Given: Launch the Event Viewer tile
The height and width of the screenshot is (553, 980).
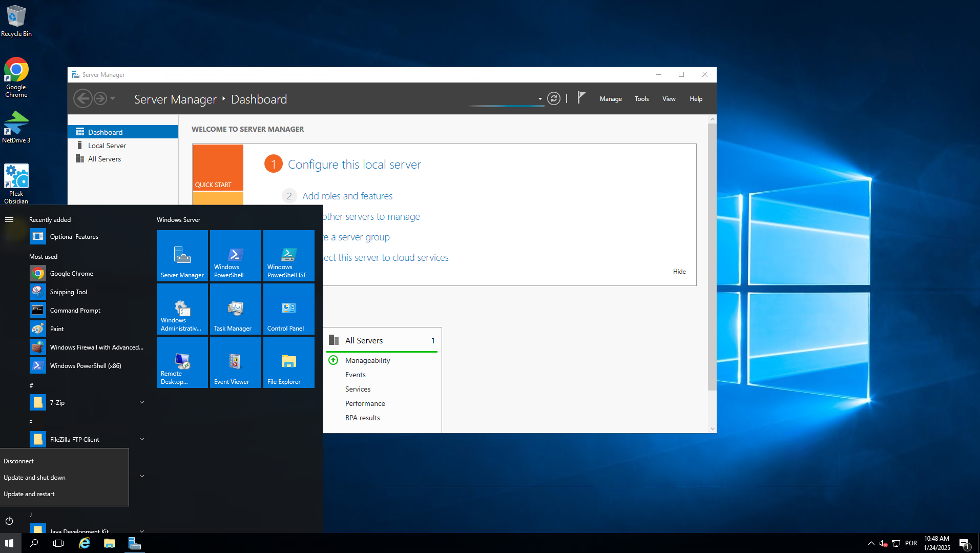Looking at the screenshot, I should click(236, 362).
